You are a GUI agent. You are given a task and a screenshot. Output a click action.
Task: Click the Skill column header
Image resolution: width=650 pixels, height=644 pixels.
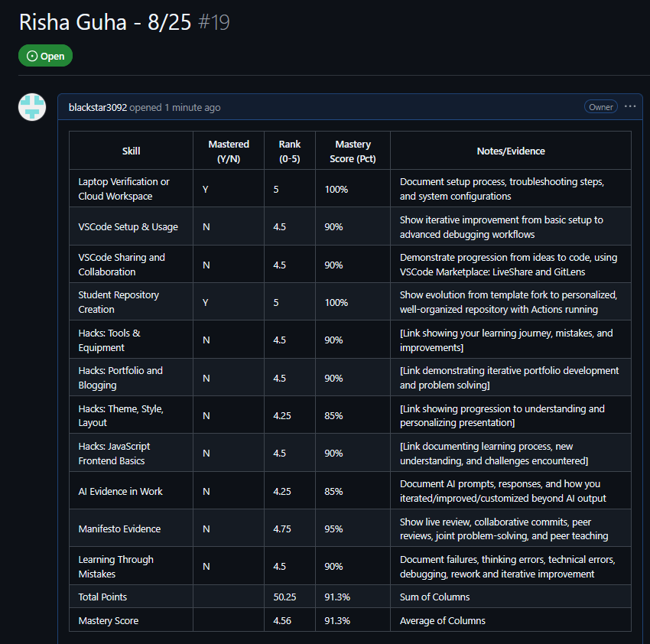131,151
